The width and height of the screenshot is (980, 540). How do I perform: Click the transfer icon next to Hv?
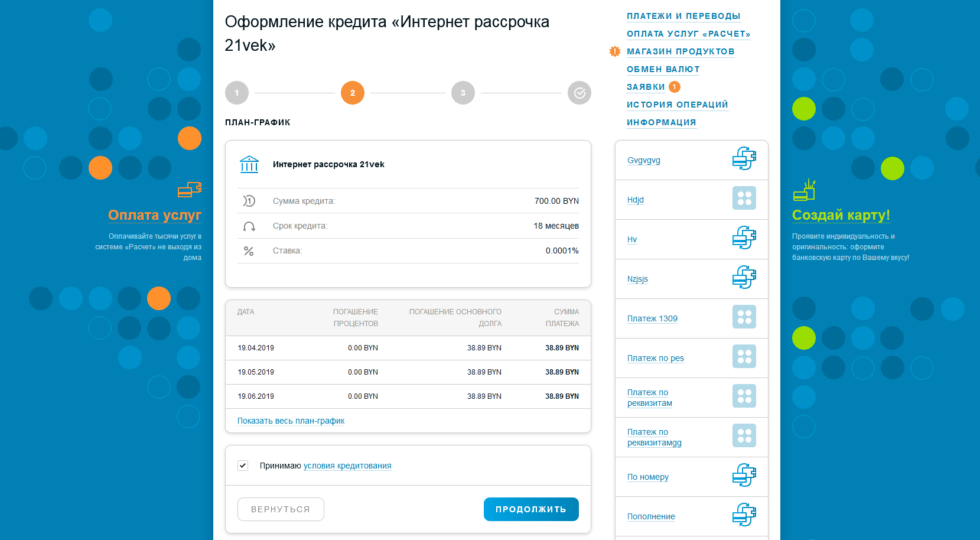tap(744, 238)
